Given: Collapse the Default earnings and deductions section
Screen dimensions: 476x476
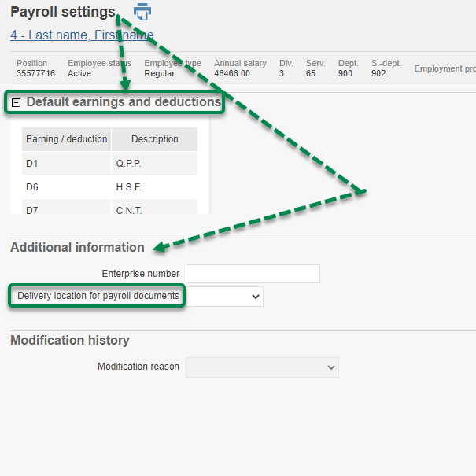Looking at the screenshot, I should [x=17, y=103].
